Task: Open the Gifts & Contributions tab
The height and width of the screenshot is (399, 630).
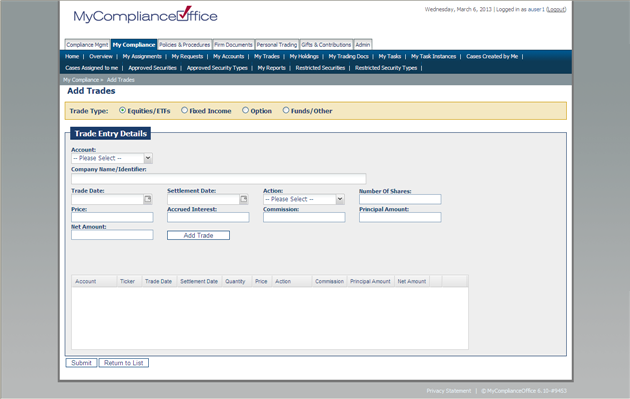Action: coord(326,45)
